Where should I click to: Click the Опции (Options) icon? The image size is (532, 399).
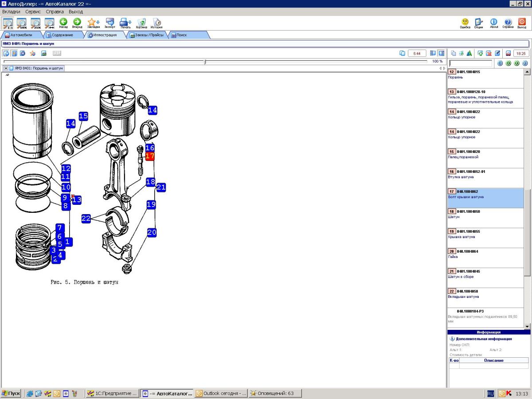(478, 22)
